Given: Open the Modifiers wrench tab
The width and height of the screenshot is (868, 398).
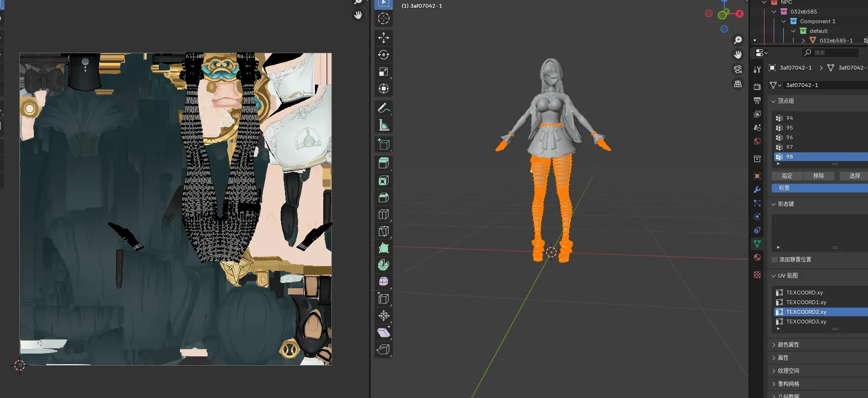Looking at the screenshot, I should click(757, 190).
